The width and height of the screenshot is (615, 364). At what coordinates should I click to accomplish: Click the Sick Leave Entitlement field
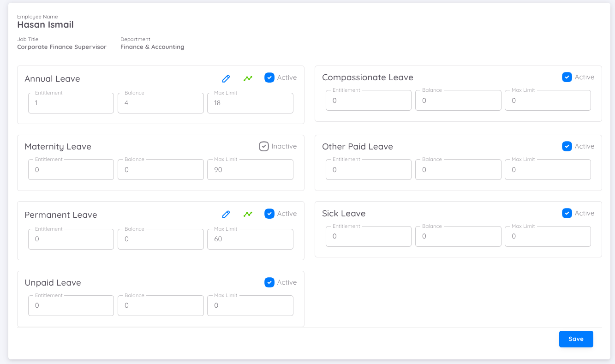368,236
